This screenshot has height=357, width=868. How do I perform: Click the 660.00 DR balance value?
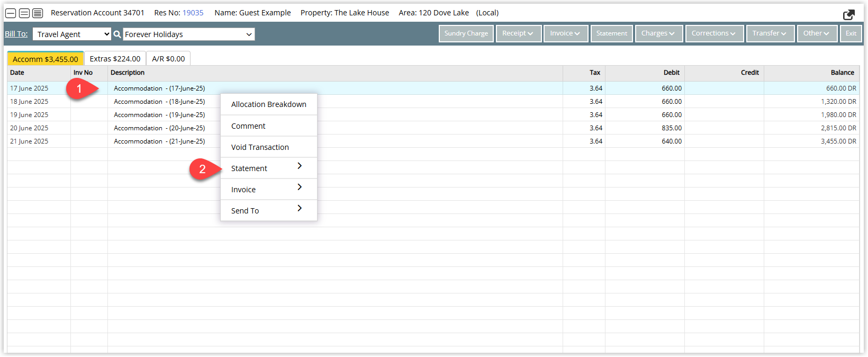click(841, 88)
